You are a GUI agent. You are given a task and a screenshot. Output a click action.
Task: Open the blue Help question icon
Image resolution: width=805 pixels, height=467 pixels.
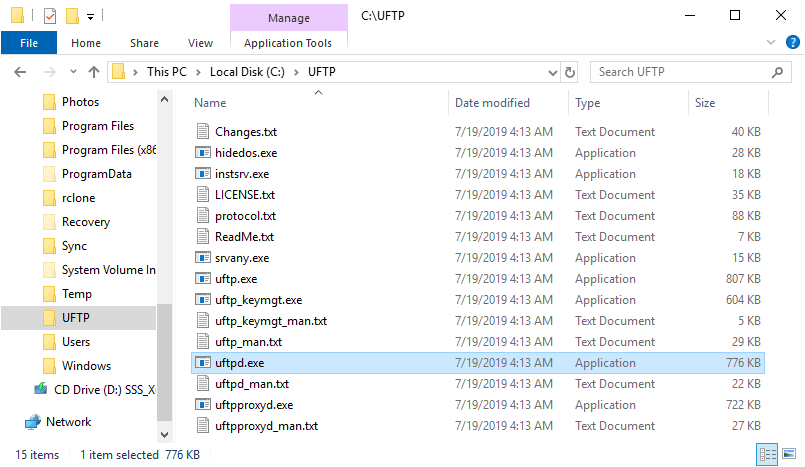793,42
